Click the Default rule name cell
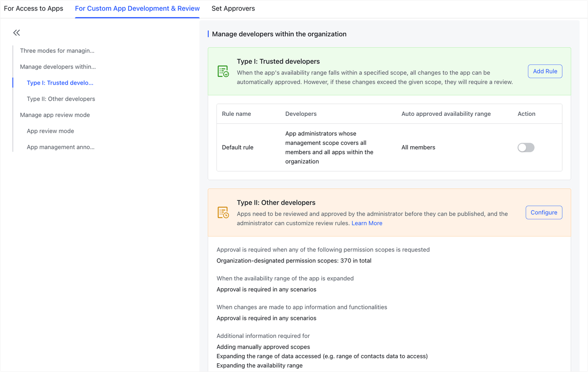Image resolution: width=588 pixels, height=372 pixels. click(x=237, y=148)
